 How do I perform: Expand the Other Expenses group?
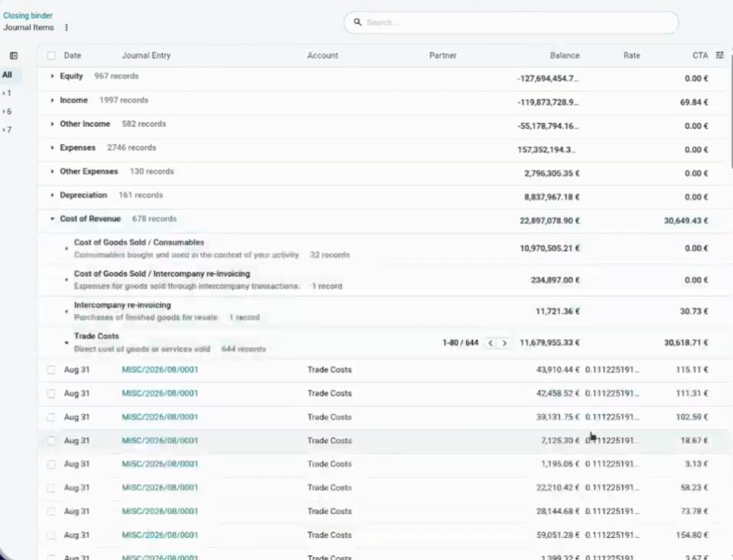click(52, 171)
